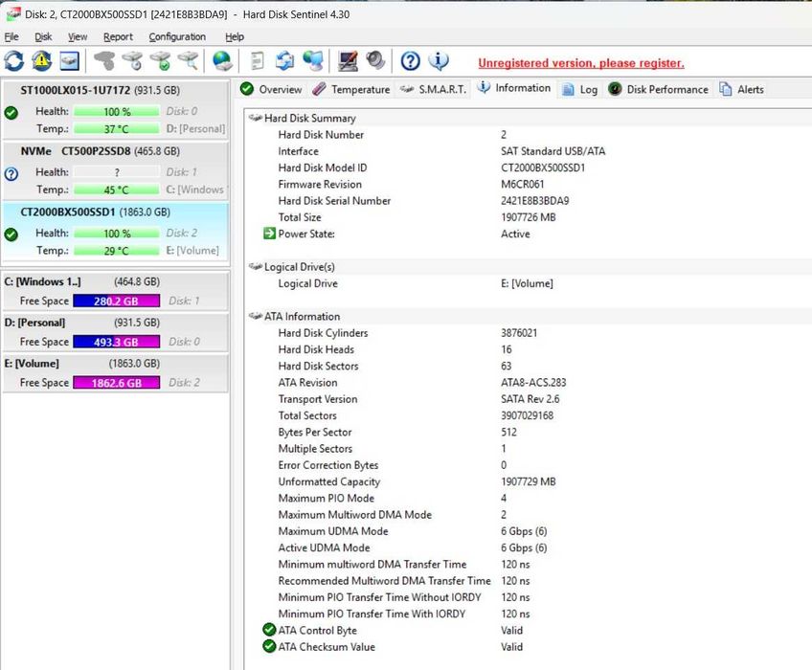Click green check icon beside ATA Checksum Value
The width and height of the screenshot is (812, 670).
(x=269, y=646)
